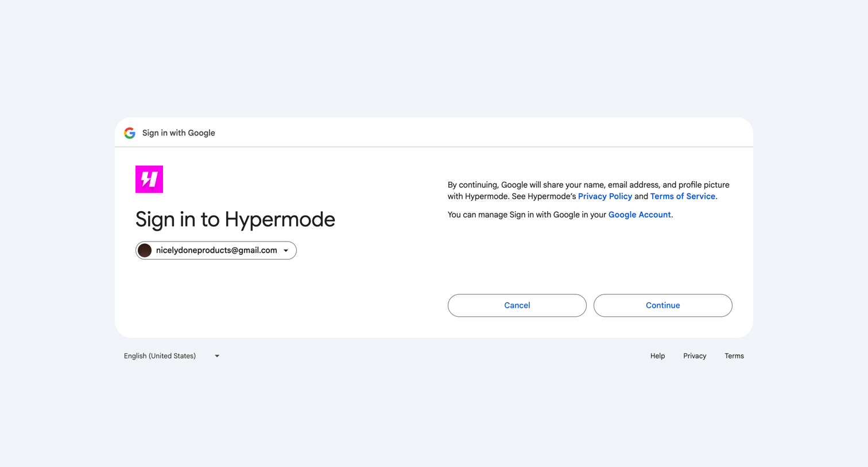Click Privacy in the footer

(695, 356)
